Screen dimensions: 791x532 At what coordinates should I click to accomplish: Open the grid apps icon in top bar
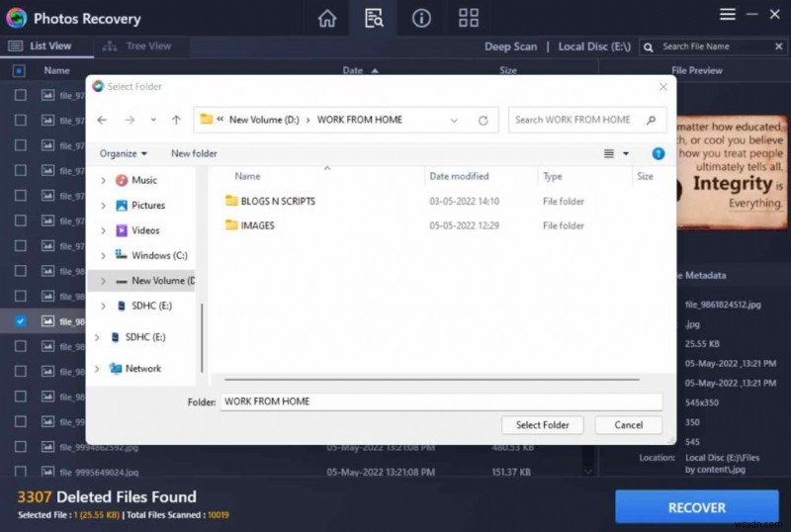[468, 18]
